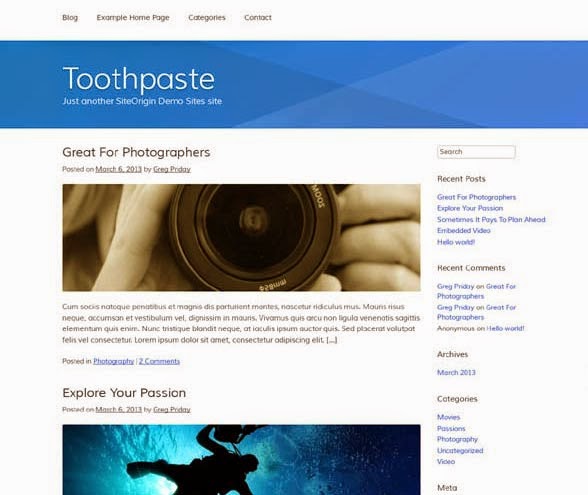Click the scuba diver featured image
588x495 pixels.
242,460
